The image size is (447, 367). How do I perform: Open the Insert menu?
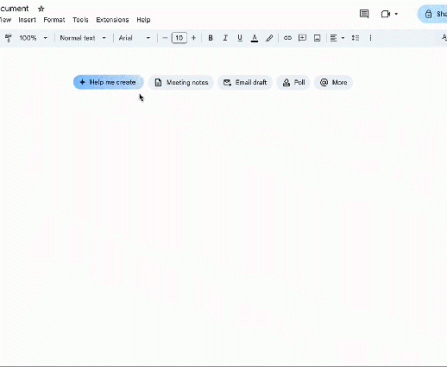[x=27, y=20]
